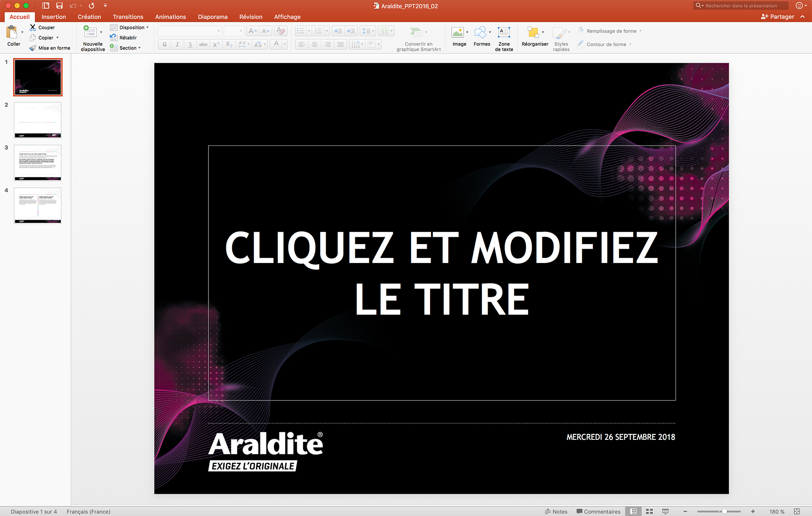Save the presentation with the floppy disk icon
812x516 pixels.
pos(59,5)
